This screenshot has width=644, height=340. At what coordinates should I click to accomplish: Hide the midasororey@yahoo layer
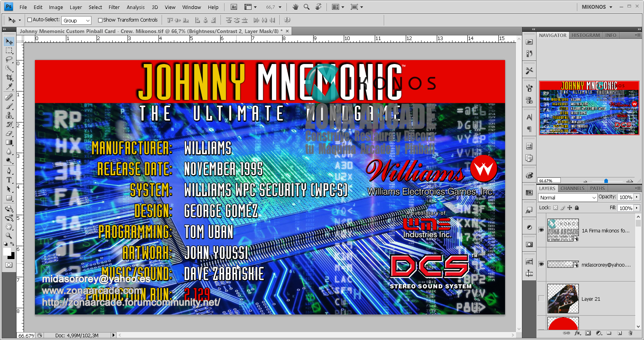pos(541,264)
